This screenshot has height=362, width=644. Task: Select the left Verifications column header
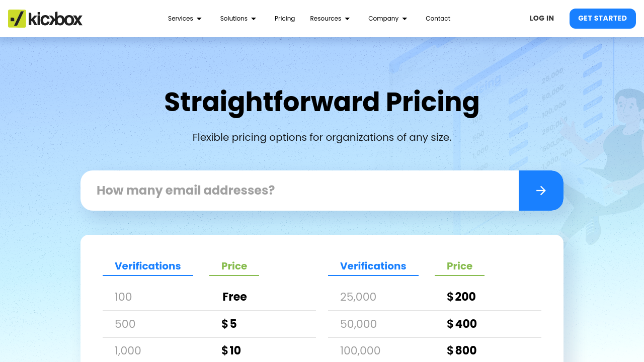pos(147,266)
